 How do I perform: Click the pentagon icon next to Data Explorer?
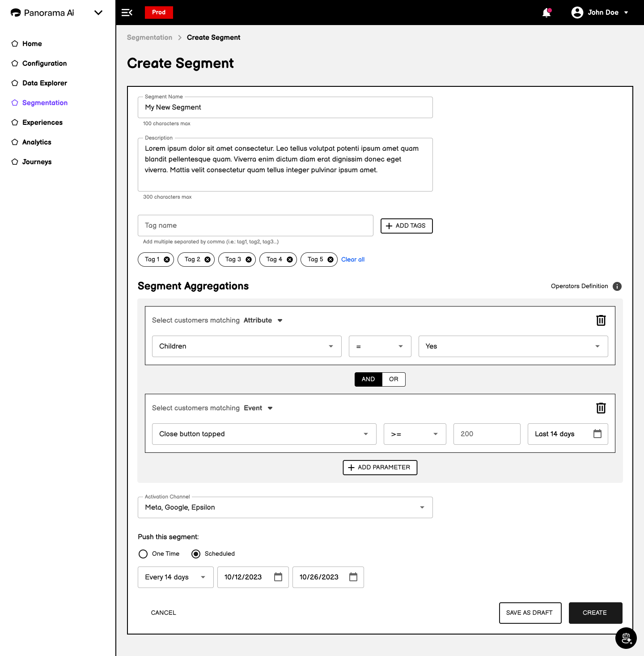pyautogui.click(x=15, y=83)
